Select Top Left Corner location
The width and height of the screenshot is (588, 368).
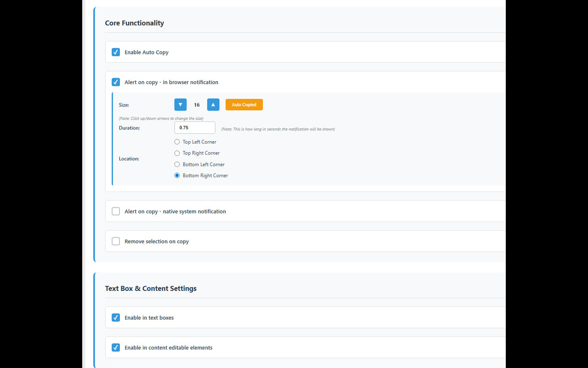coord(177,142)
